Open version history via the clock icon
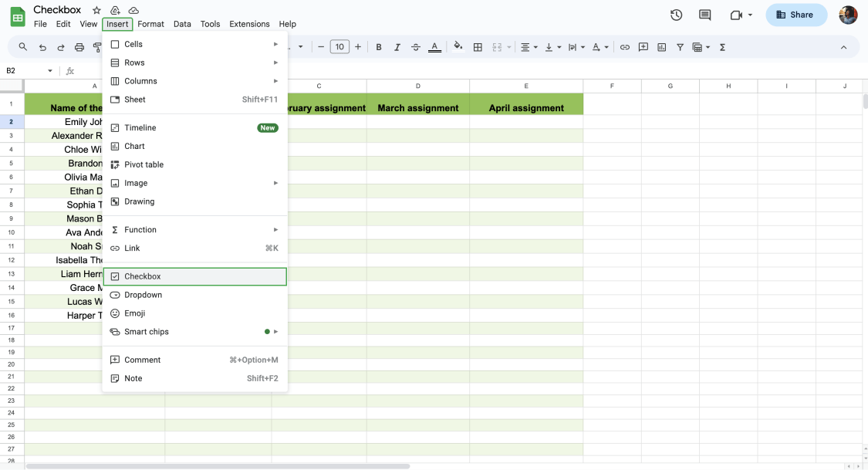The width and height of the screenshot is (868, 470). click(x=676, y=14)
